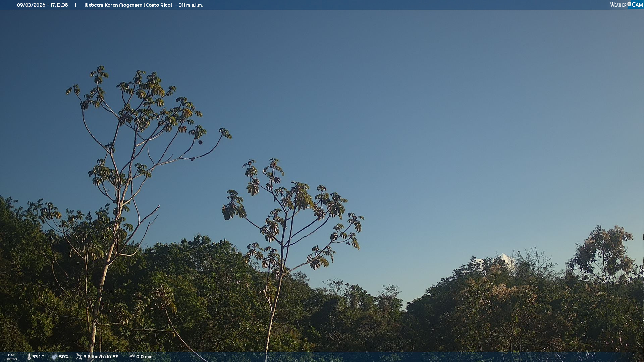Click the [Costa Rica] location text

point(158,5)
